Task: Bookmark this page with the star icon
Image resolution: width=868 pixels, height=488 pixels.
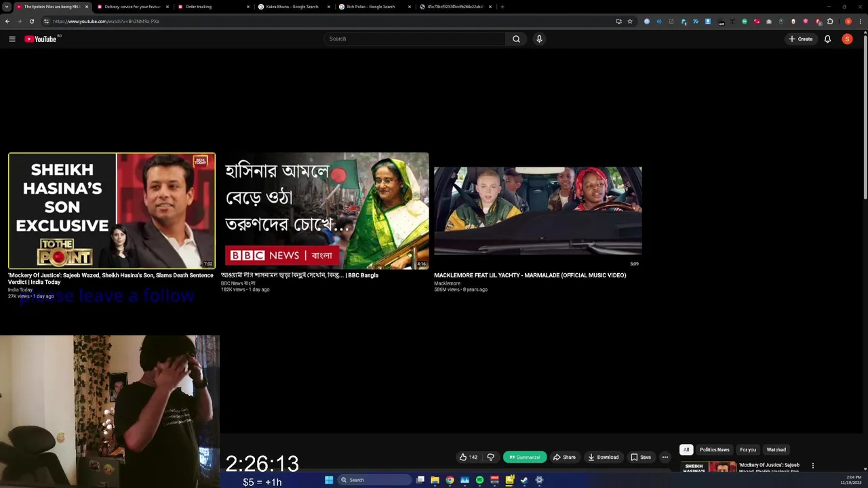Action: [630, 21]
